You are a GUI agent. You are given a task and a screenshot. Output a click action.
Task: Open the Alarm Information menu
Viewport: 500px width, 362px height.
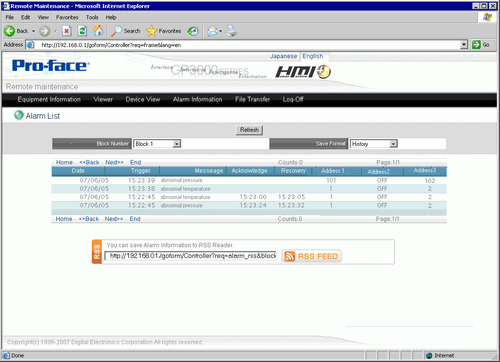coord(197,99)
